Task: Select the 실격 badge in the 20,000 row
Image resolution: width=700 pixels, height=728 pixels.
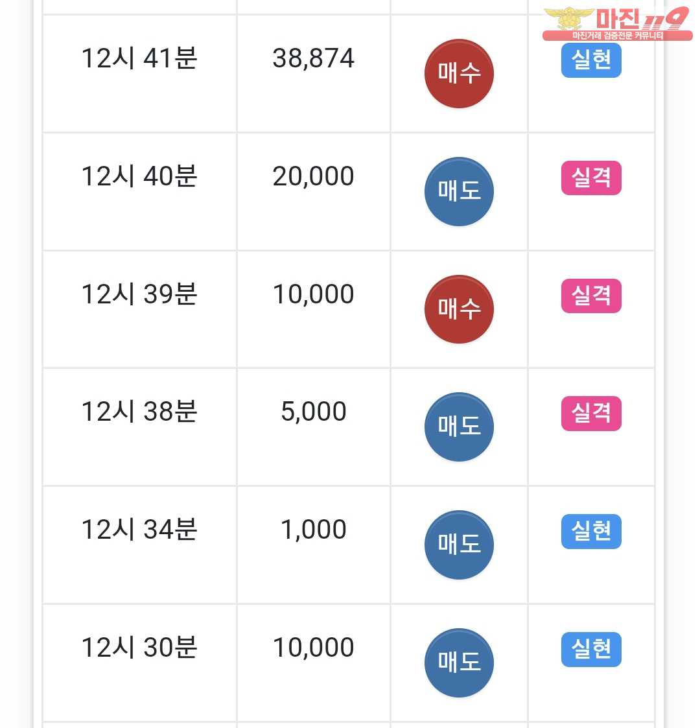Action: pos(591,178)
